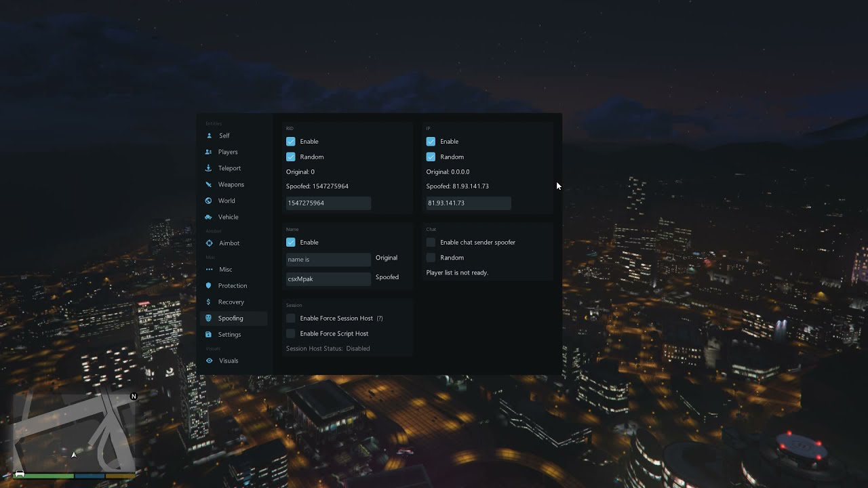The width and height of the screenshot is (868, 488).
Task: Select the Weapons icon
Action: pos(209,184)
